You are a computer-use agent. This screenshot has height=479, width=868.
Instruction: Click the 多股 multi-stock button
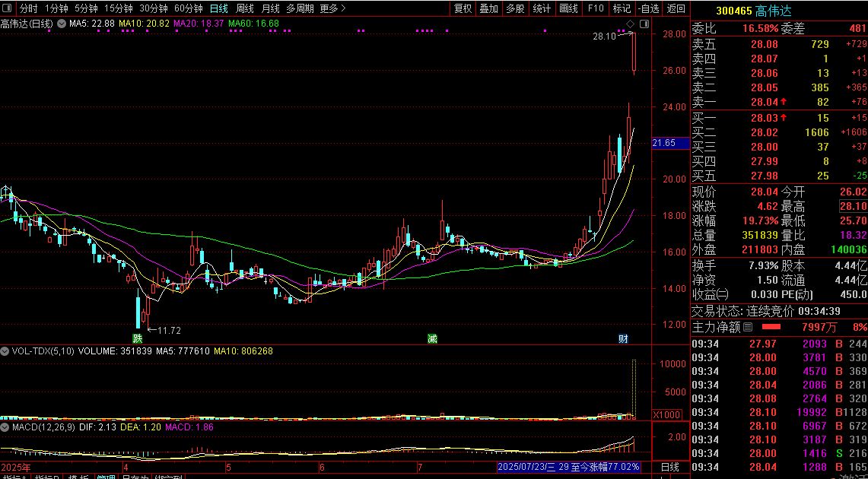515,8
